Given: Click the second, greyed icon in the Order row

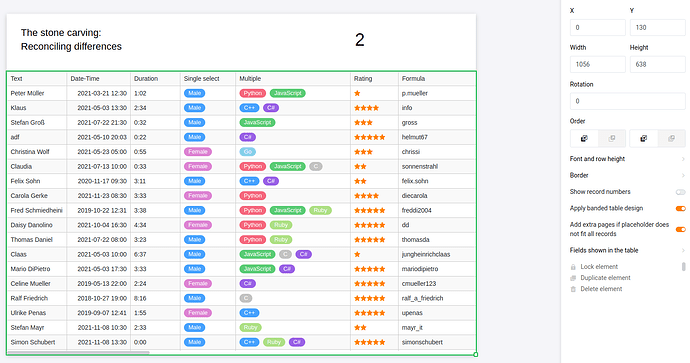Looking at the screenshot, I should pos(612,139).
